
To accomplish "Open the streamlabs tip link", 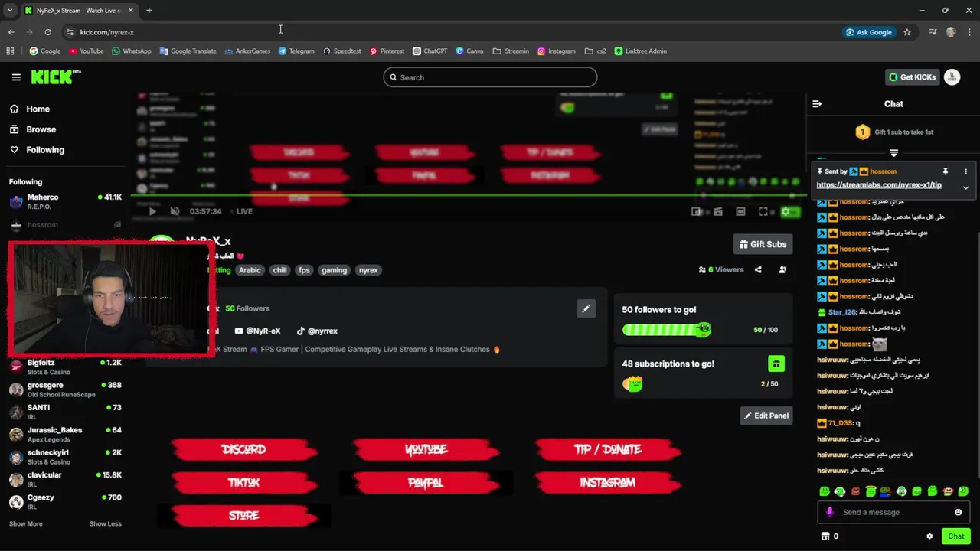I will 879,185.
